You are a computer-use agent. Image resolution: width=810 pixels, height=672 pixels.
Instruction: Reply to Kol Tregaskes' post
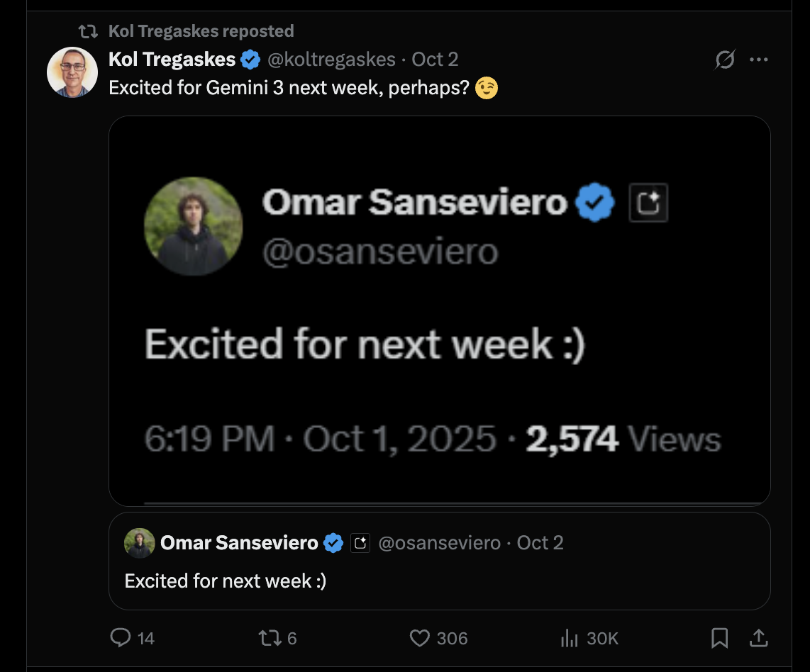point(121,639)
